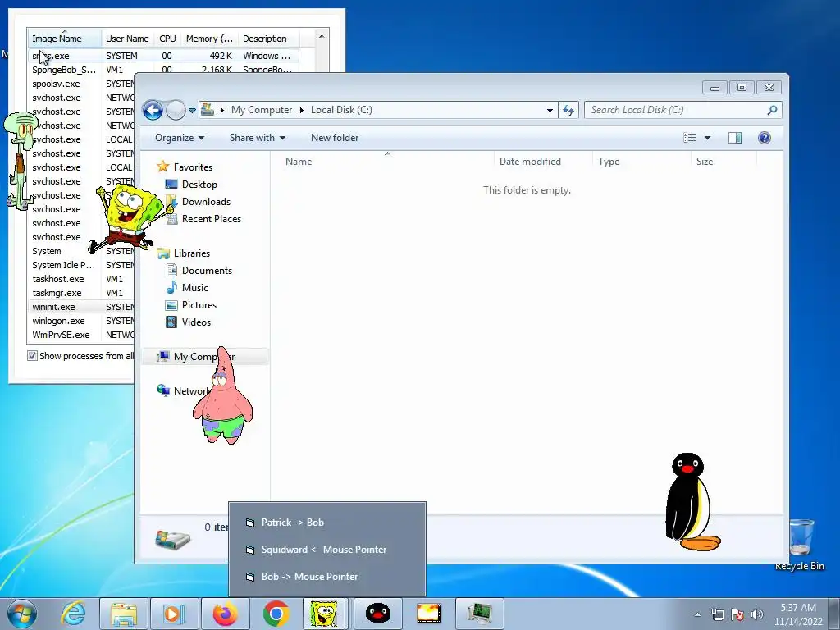
Task: Open the Organize dropdown menu
Action: pos(180,138)
